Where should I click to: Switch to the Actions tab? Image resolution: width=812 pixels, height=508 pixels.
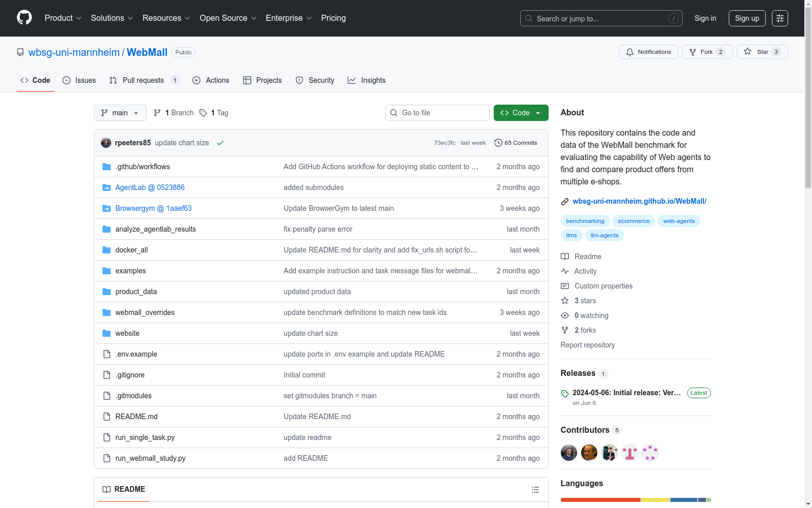(x=211, y=80)
